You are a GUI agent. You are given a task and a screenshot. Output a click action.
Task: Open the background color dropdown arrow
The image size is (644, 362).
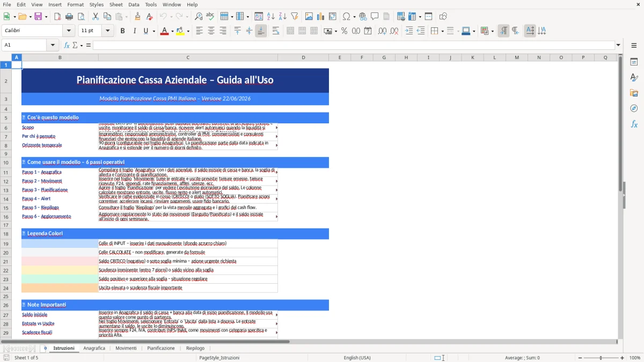click(x=188, y=31)
